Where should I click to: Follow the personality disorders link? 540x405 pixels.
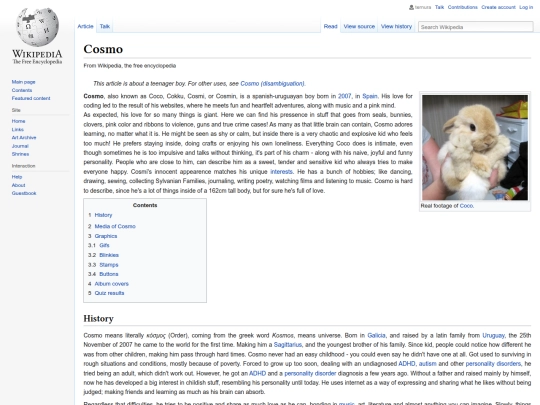pyautogui.click(x=493, y=364)
